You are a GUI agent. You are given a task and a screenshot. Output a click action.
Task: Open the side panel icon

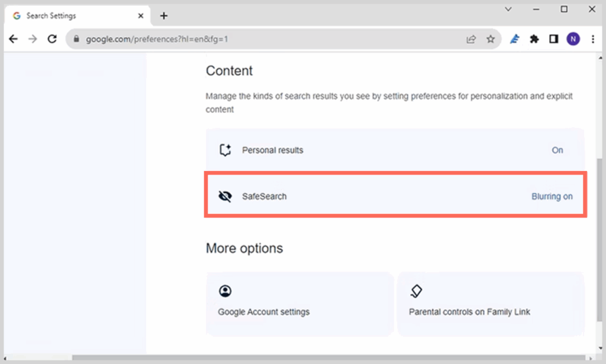pyautogui.click(x=554, y=38)
